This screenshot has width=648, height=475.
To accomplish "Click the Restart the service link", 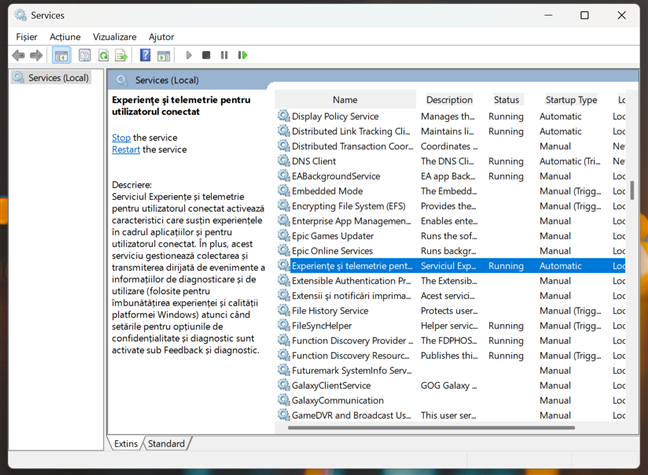I will pyautogui.click(x=125, y=149).
